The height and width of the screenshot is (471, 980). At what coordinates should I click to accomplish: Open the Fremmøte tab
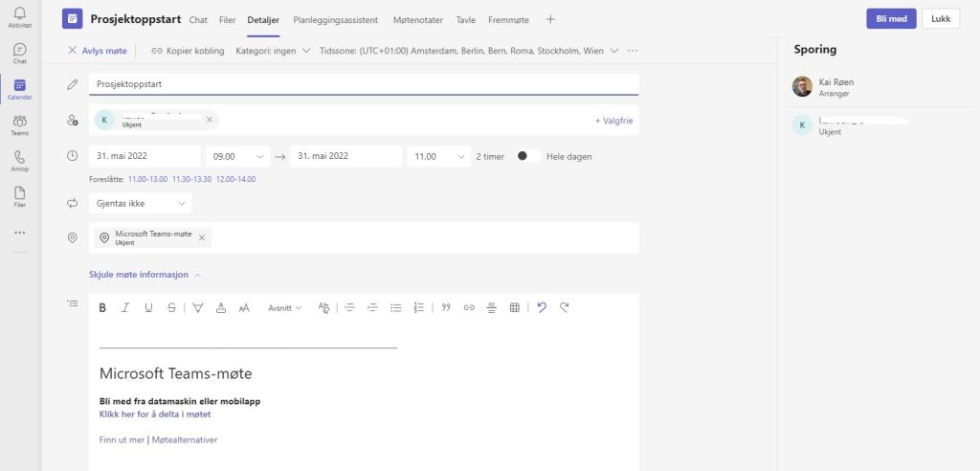508,20
